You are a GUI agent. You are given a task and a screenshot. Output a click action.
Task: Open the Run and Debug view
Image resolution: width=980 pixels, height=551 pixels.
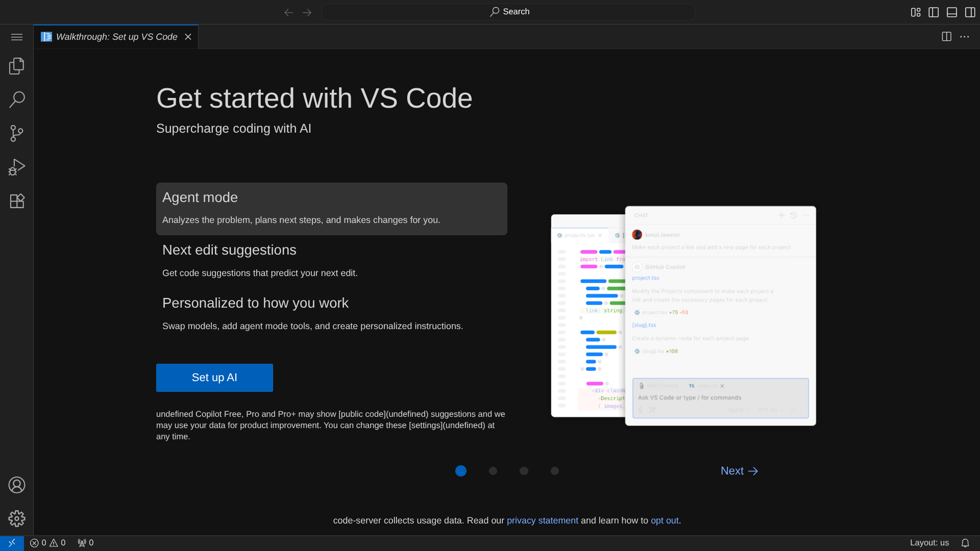pyautogui.click(x=16, y=167)
